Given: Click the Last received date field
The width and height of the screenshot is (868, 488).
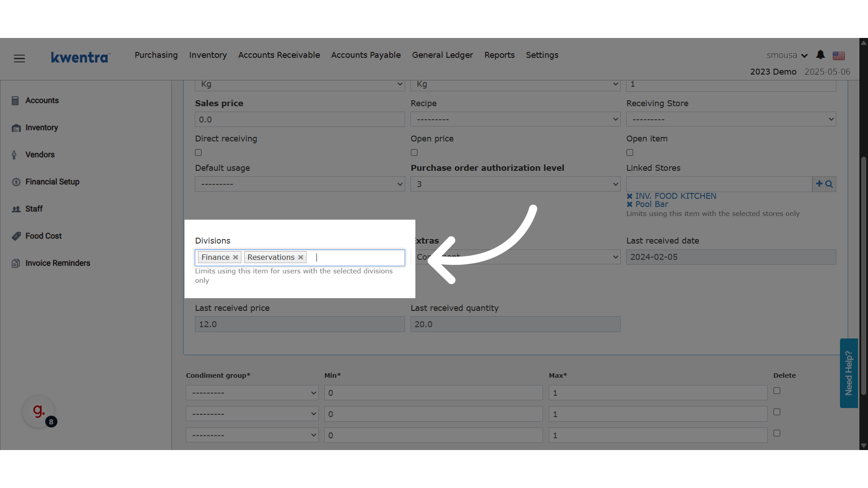Looking at the screenshot, I should 731,257.
